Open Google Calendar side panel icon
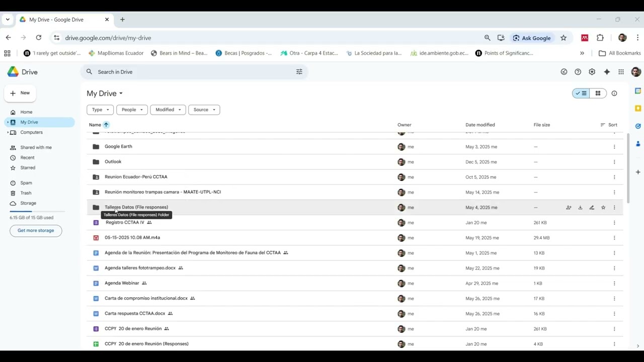 click(x=638, y=91)
